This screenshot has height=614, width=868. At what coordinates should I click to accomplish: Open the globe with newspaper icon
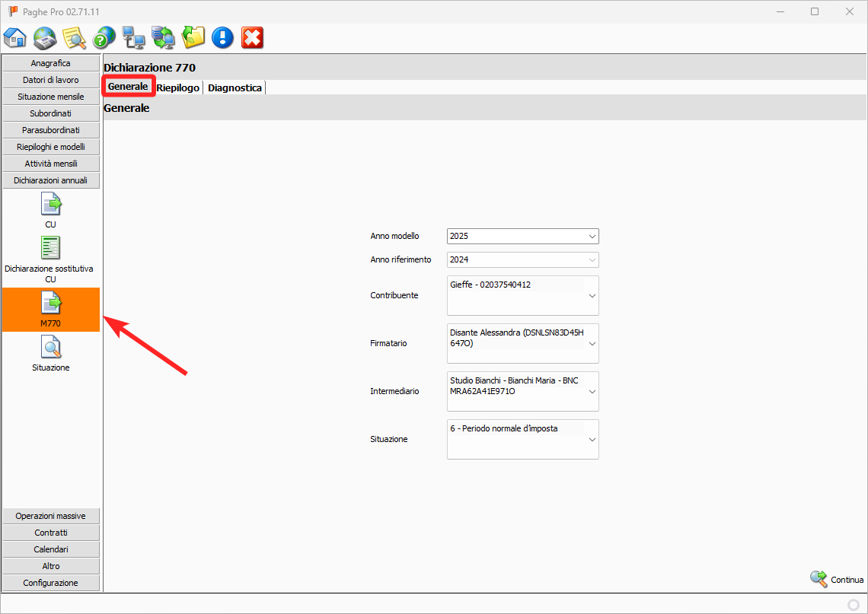click(45, 37)
